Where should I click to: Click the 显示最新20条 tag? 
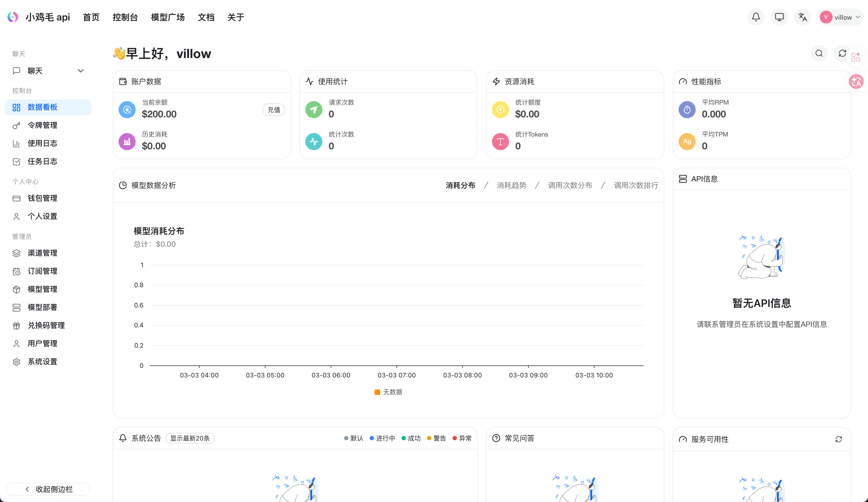point(190,438)
